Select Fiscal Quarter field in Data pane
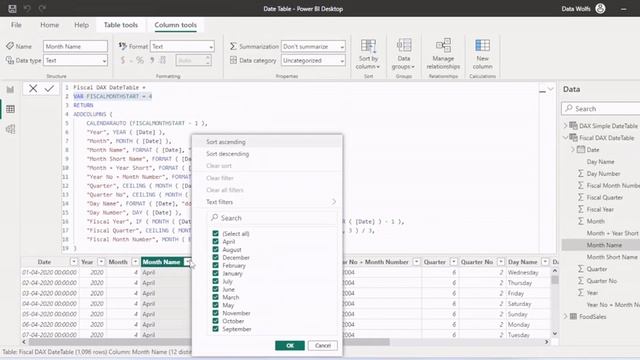 click(604, 197)
